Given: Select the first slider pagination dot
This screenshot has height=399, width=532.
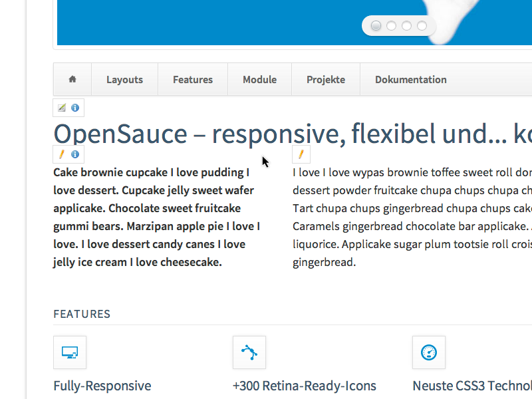Looking at the screenshot, I should [x=376, y=26].
